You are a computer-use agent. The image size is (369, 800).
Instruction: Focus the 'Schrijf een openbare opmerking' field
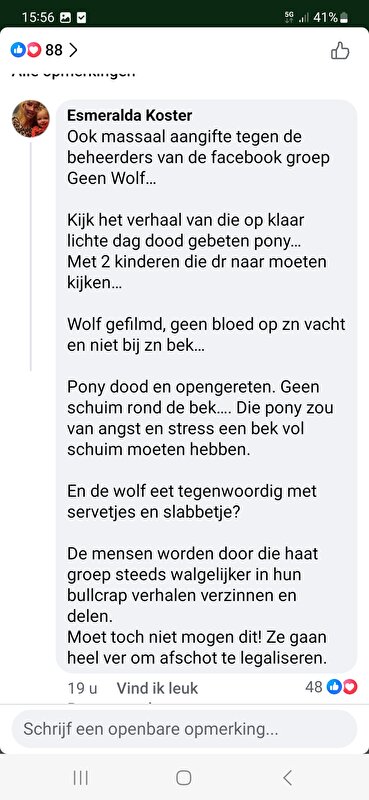[184, 729]
